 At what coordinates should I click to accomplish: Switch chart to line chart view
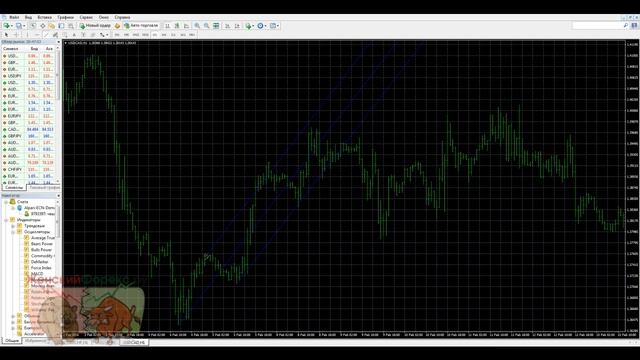186,26
